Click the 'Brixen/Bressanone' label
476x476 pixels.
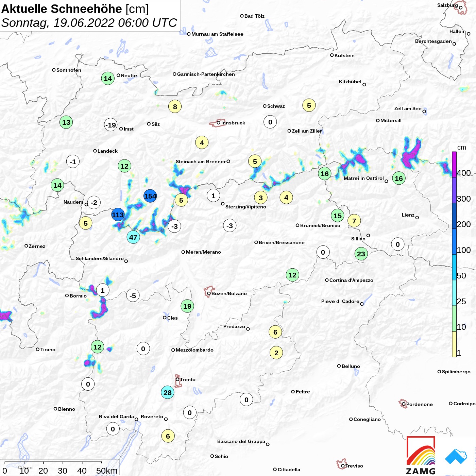pyautogui.click(x=282, y=242)
